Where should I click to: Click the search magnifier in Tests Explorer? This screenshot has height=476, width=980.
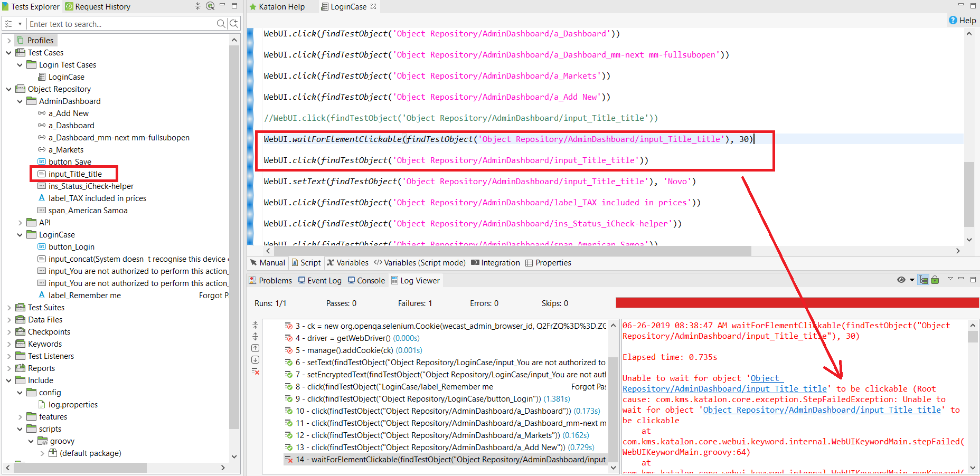[x=221, y=24]
